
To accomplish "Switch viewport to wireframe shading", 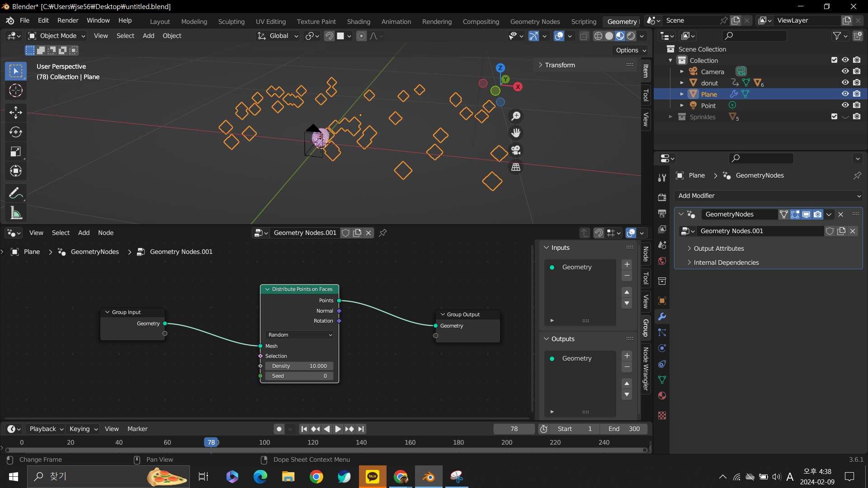I will [x=598, y=36].
